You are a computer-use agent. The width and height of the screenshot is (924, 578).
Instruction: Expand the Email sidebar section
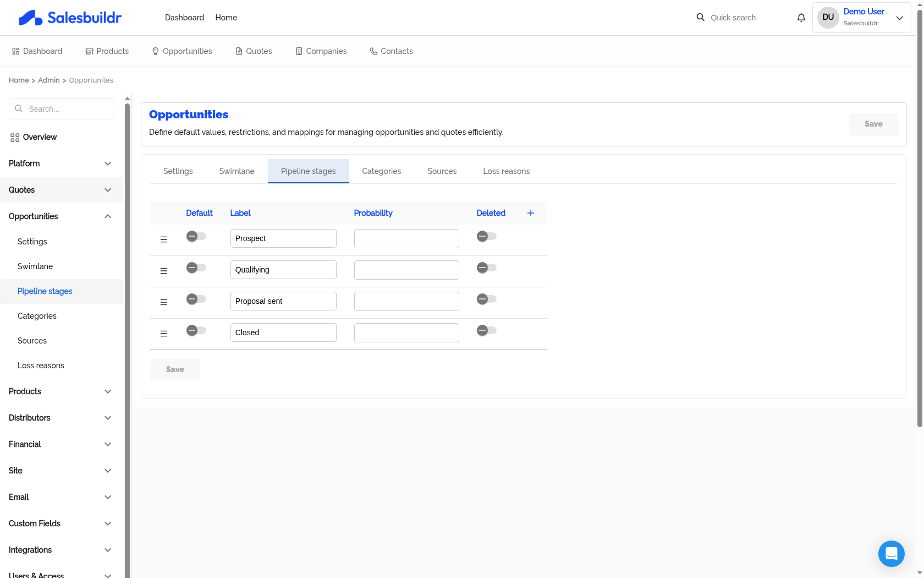[x=61, y=497]
